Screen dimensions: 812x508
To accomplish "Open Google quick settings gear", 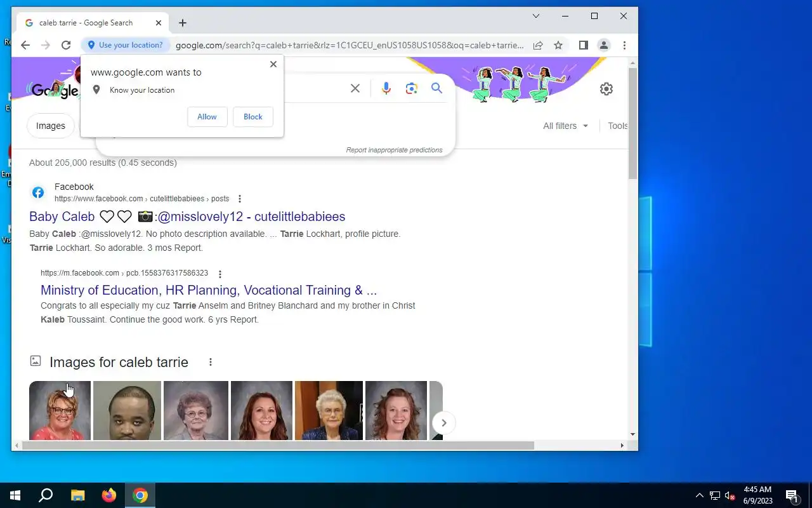I will (606, 89).
